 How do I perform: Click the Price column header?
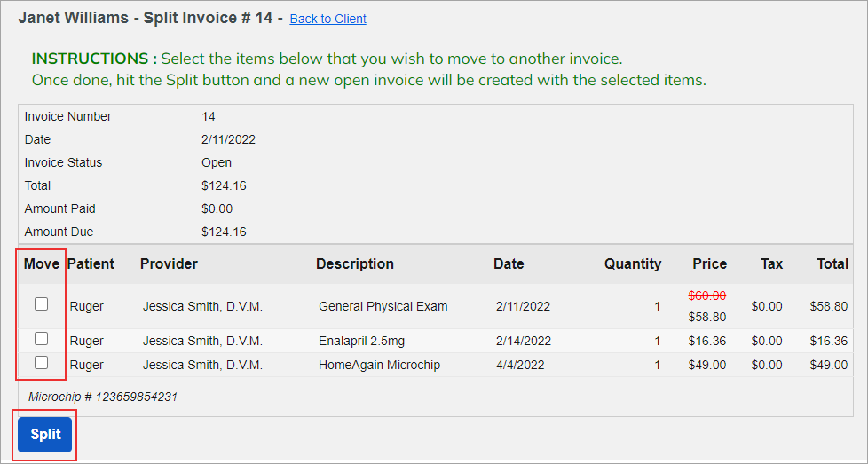pyautogui.click(x=710, y=263)
